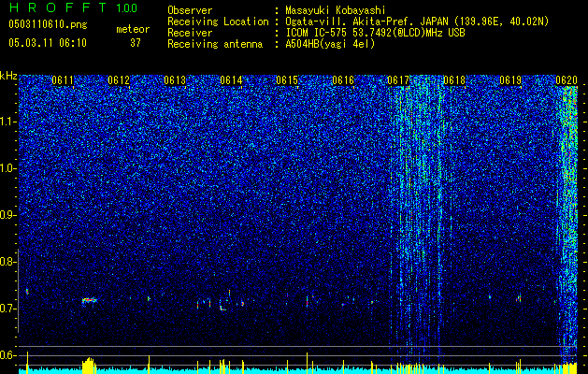Click the Receiving Location Ogata-vill. Akita-Pref. text
Image resolution: width=588 pixels, height=374 pixels.
click(x=417, y=22)
